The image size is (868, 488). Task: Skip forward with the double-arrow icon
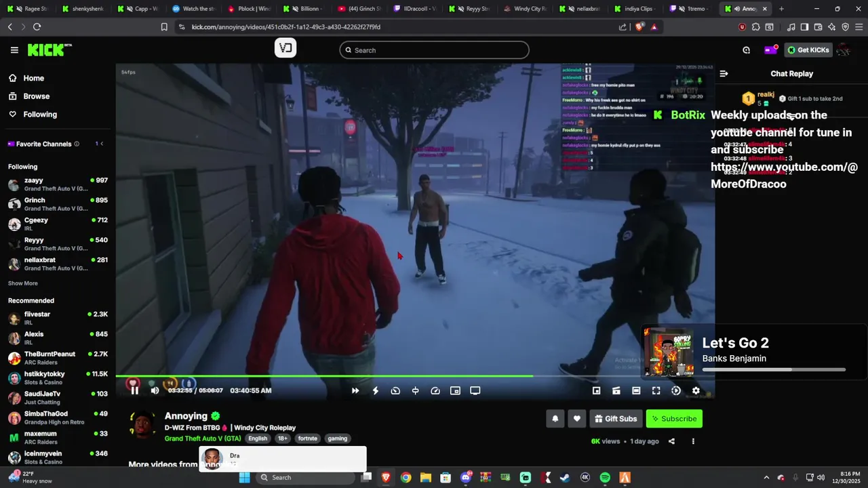pos(355,390)
